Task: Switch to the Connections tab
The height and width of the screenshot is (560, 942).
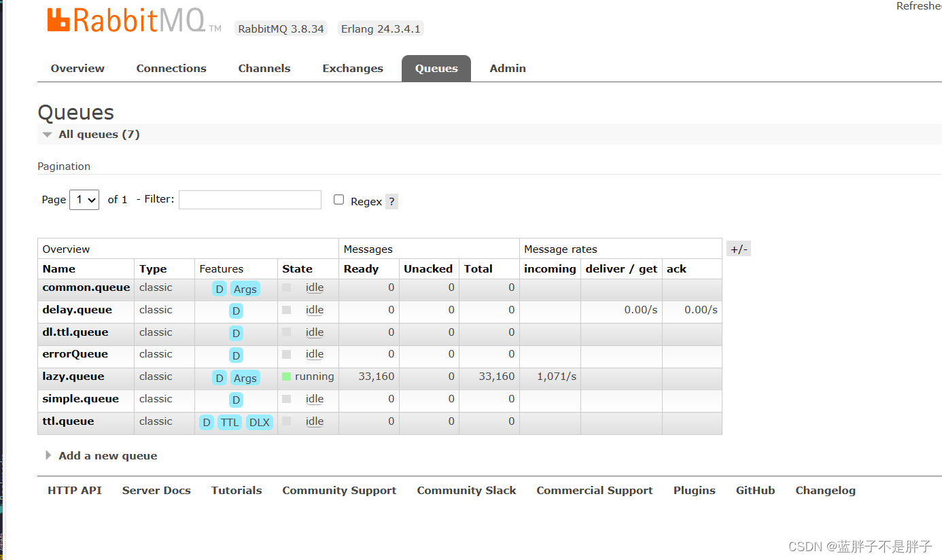Action: click(x=171, y=68)
